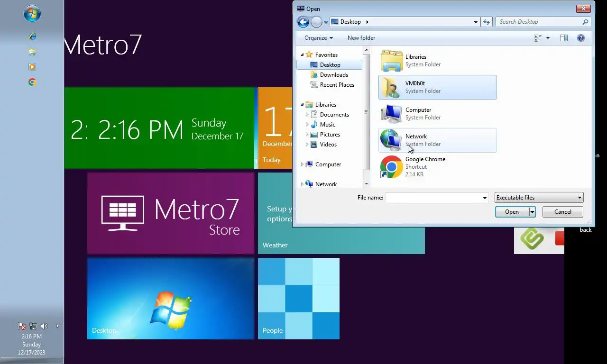Screen dimensions: 607x364
Task: Collapse the Favorites group
Action: [303, 55]
